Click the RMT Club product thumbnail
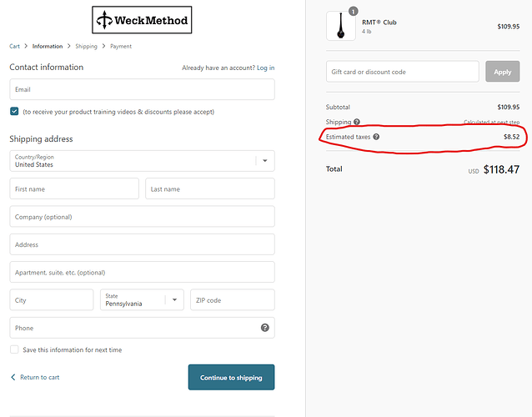Screen dimensions: 532x417 pyautogui.click(x=341, y=26)
